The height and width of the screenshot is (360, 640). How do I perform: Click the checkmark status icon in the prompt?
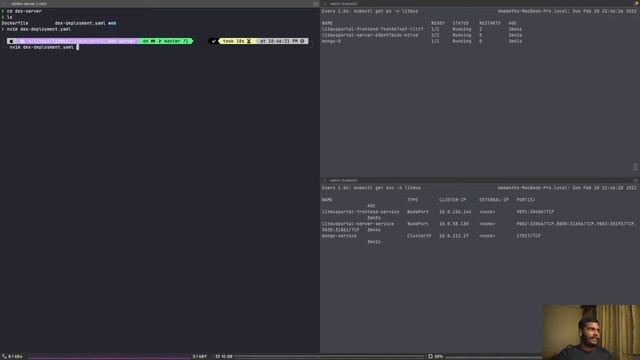click(214, 41)
